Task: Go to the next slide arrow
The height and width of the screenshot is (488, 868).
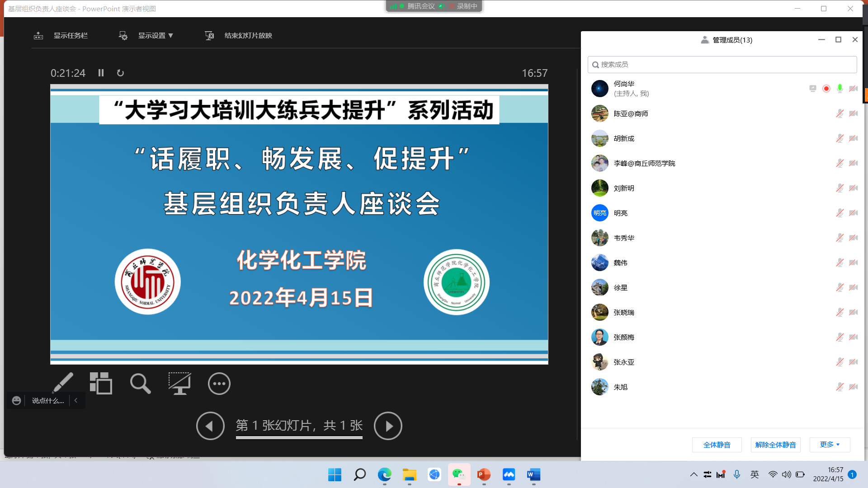Action: coord(388,426)
